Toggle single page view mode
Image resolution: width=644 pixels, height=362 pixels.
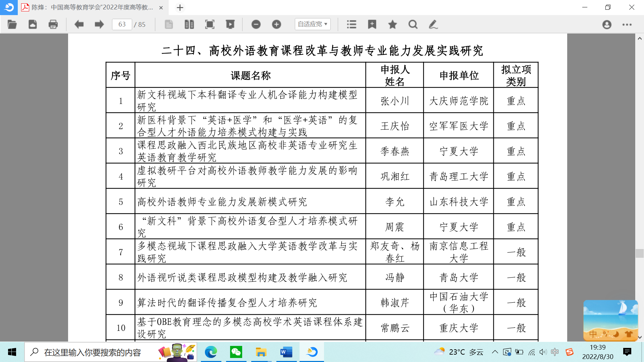169,24
